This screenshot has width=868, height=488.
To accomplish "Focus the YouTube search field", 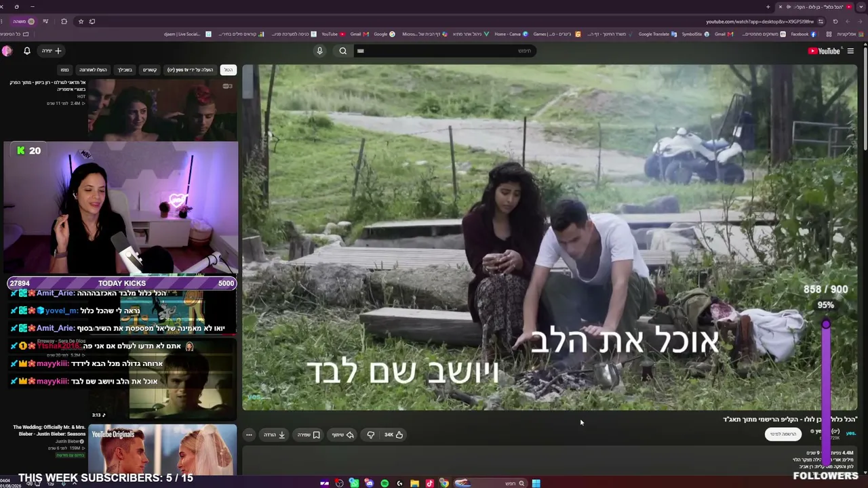I will (x=444, y=51).
